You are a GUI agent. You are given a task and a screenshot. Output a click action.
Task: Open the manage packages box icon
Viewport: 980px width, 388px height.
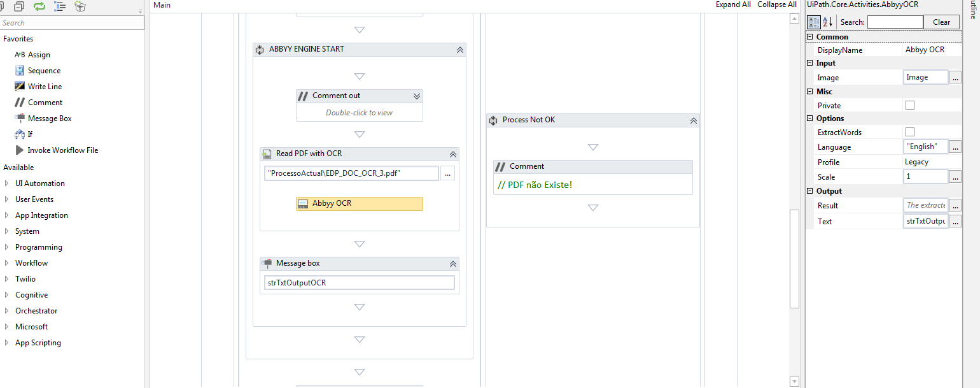pos(80,6)
